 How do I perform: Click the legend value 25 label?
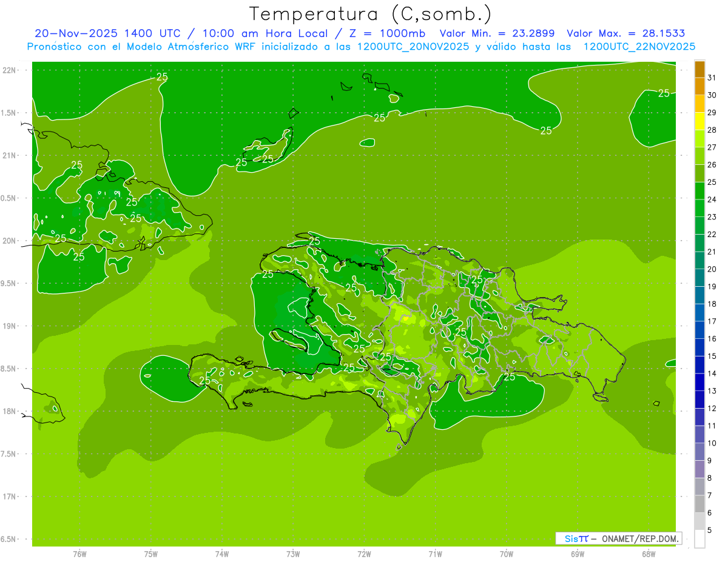tap(712, 182)
